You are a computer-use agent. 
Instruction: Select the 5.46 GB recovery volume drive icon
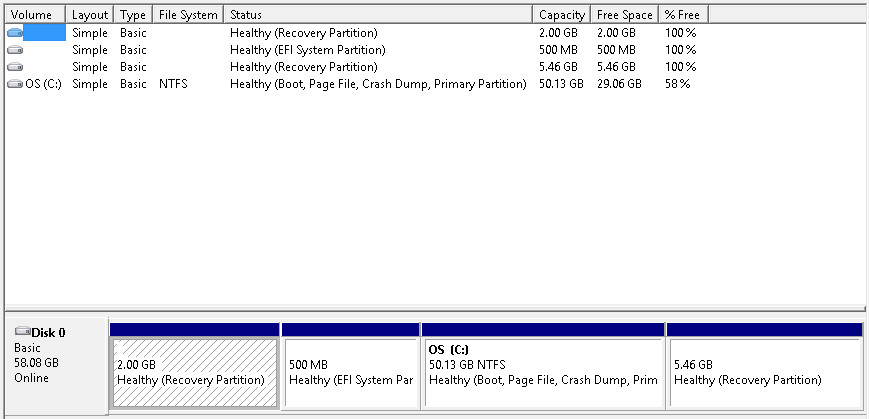tap(15, 67)
